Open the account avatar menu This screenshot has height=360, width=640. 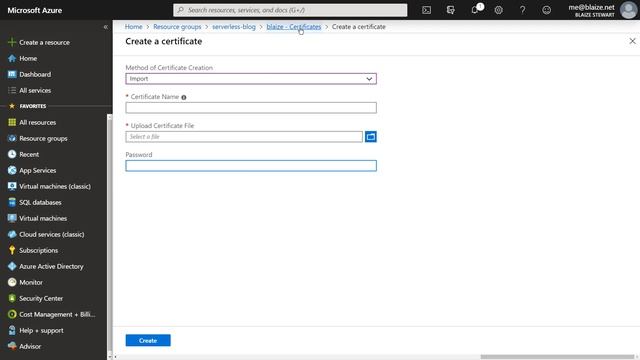pyautogui.click(x=628, y=10)
